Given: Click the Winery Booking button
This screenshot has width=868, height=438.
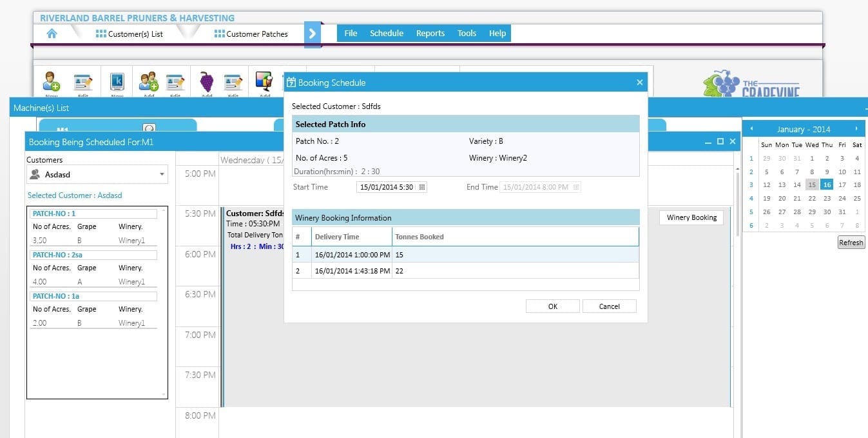Looking at the screenshot, I should point(691,217).
